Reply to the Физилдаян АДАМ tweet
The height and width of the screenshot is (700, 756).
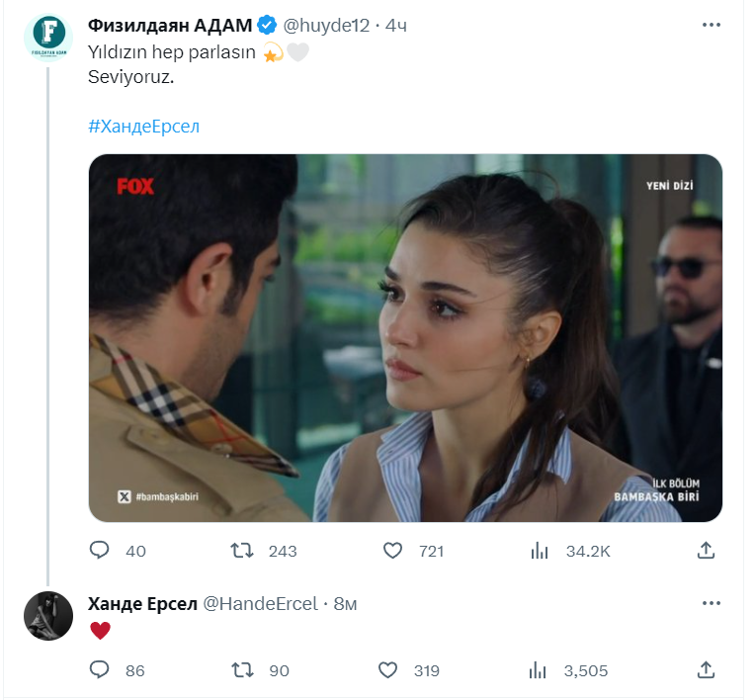click(x=99, y=551)
